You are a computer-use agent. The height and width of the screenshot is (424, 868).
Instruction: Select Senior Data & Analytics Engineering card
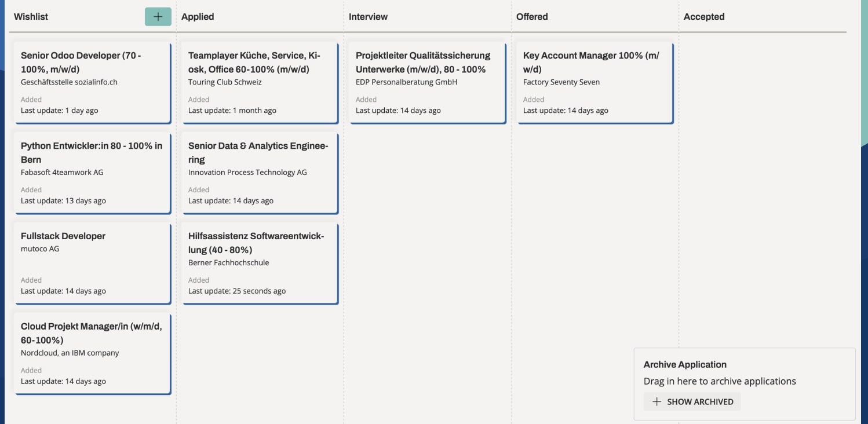260,173
